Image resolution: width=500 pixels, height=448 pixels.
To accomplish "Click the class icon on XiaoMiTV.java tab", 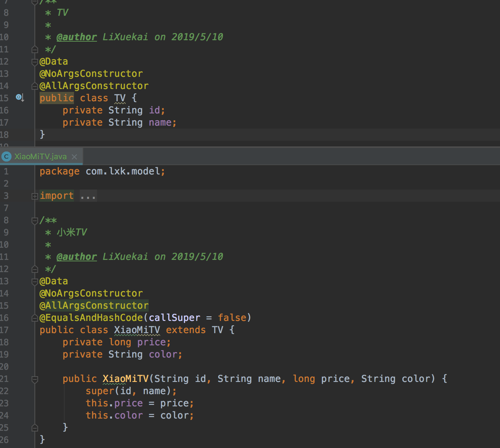I will pos(6,157).
